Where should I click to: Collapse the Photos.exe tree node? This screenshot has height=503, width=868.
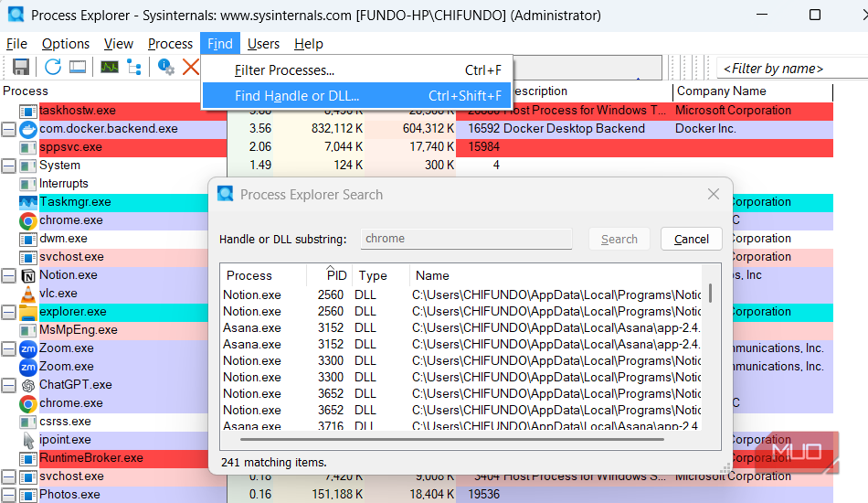[8, 495]
